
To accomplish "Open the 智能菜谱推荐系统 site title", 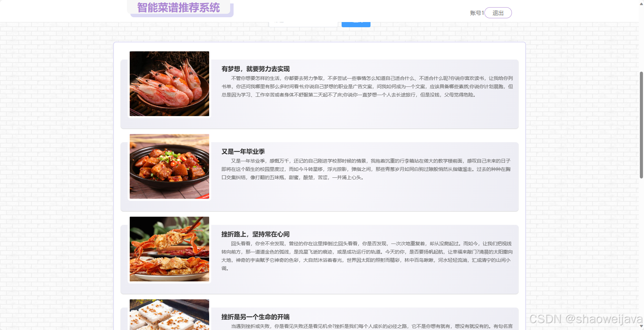I will tap(179, 8).
